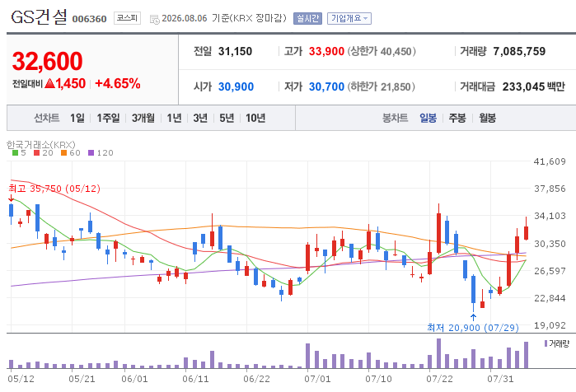Select the 1주일 line chart tab
The width and height of the screenshot is (576, 392).
(108, 119)
